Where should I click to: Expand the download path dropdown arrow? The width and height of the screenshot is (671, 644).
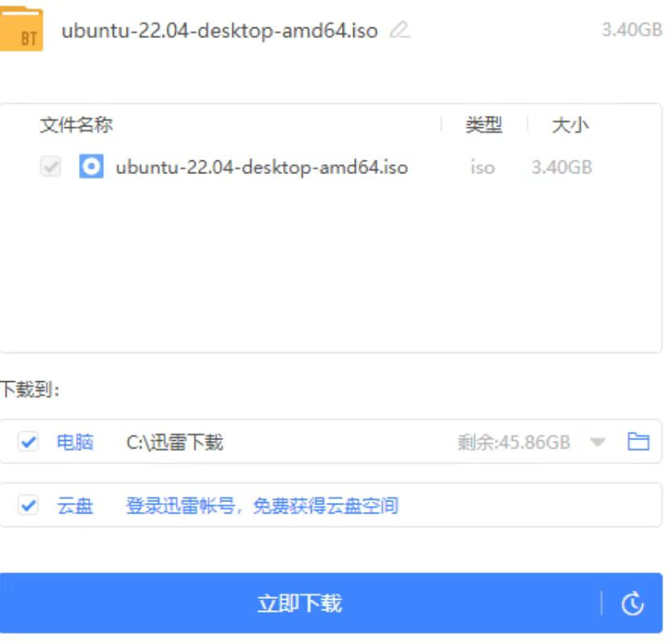598,442
